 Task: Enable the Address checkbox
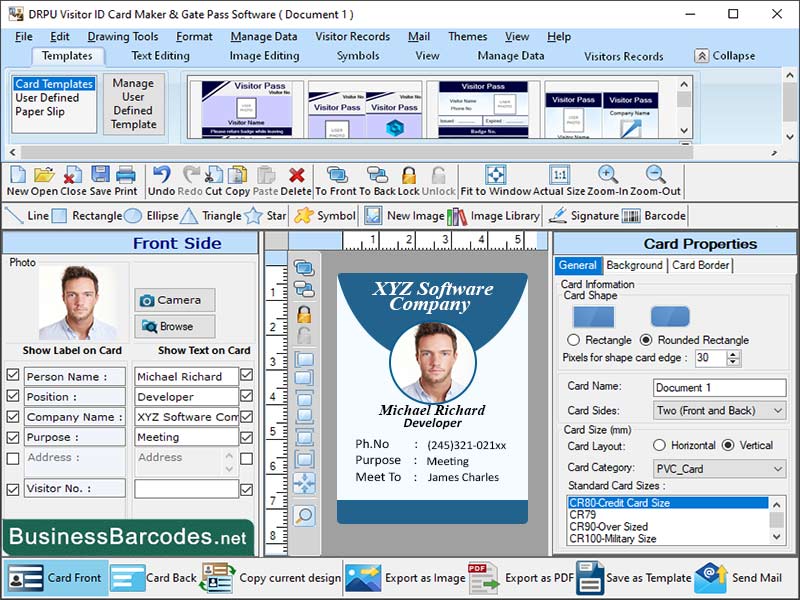click(x=12, y=457)
